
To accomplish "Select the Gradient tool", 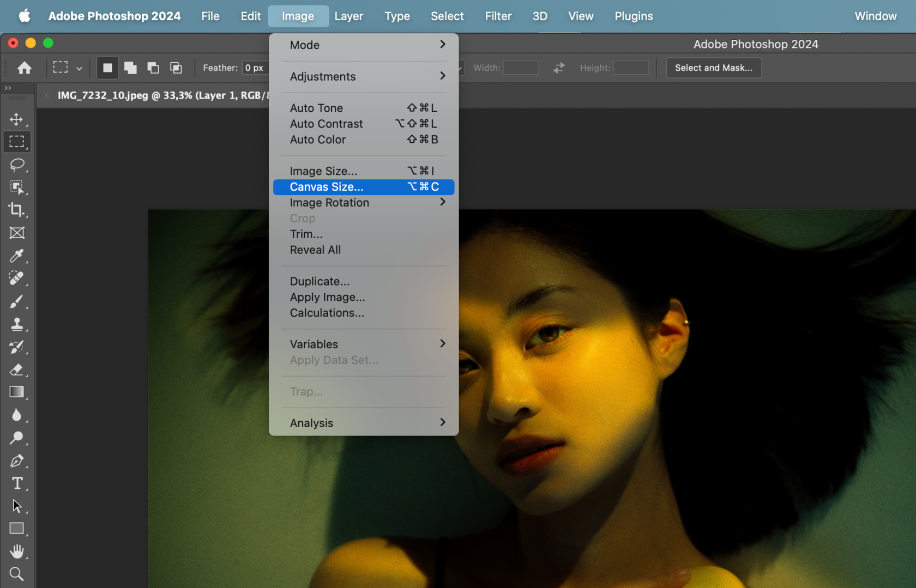I will pos(17,392).
